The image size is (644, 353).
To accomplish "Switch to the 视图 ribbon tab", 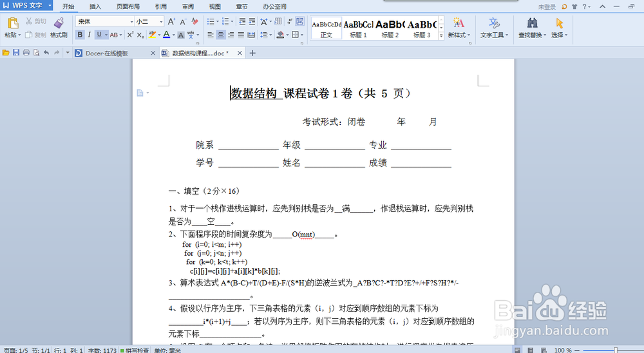I will click(214, 6).
